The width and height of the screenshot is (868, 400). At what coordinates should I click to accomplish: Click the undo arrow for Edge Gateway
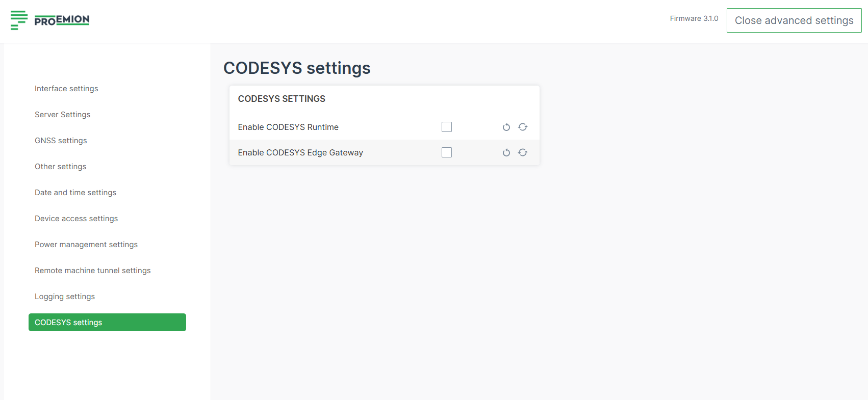coord(506,153)
